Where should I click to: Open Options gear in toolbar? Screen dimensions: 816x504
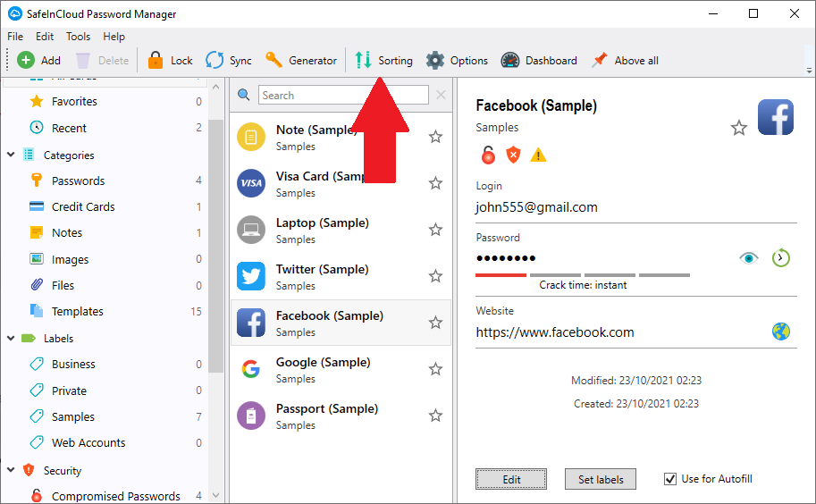[457, 61]
